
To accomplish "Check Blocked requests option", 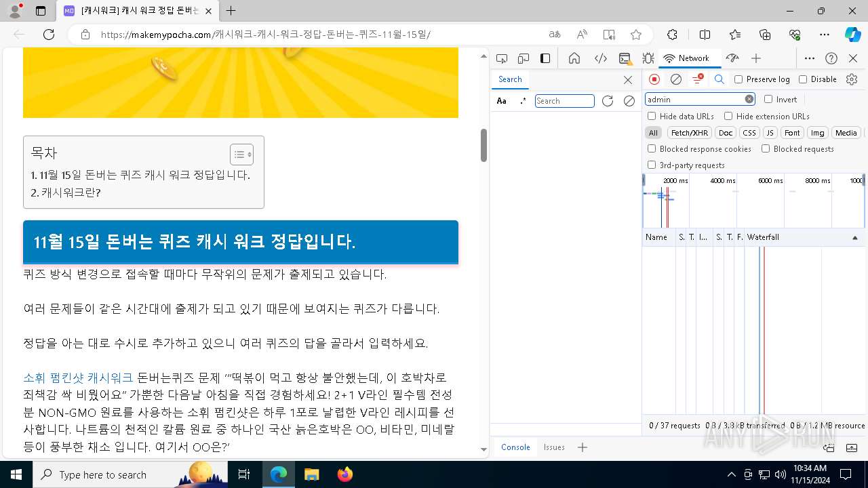I will (766, 148).
